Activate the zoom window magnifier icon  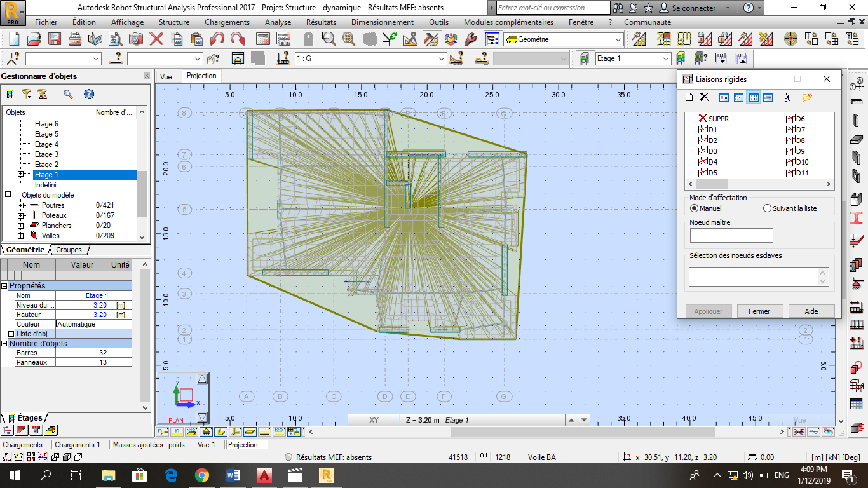click(328, 39)
